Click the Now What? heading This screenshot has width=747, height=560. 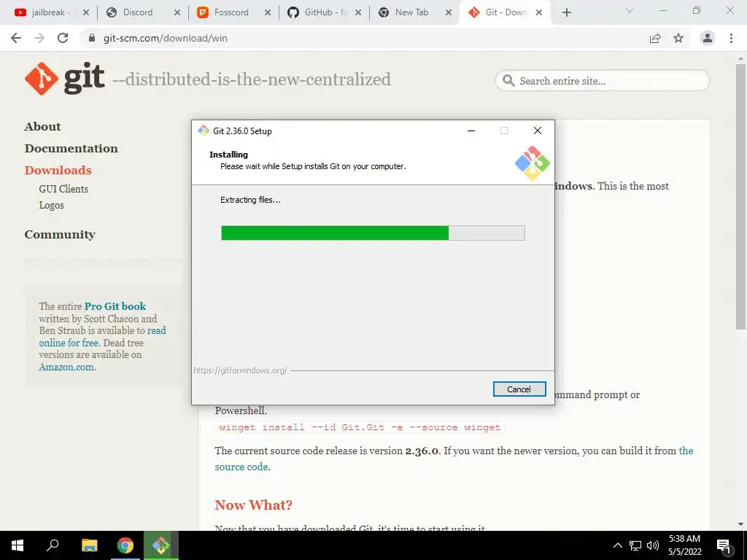[253, 505]
